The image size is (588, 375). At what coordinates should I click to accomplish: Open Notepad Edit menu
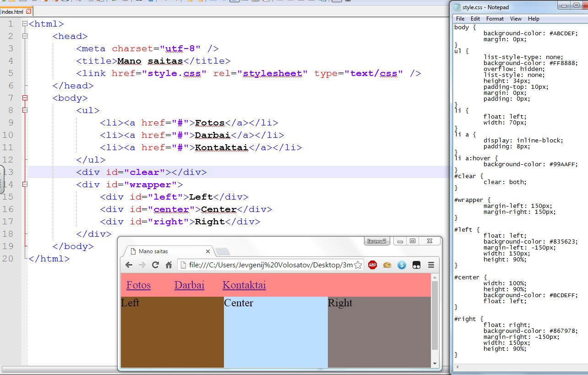(x=475, y=19)
